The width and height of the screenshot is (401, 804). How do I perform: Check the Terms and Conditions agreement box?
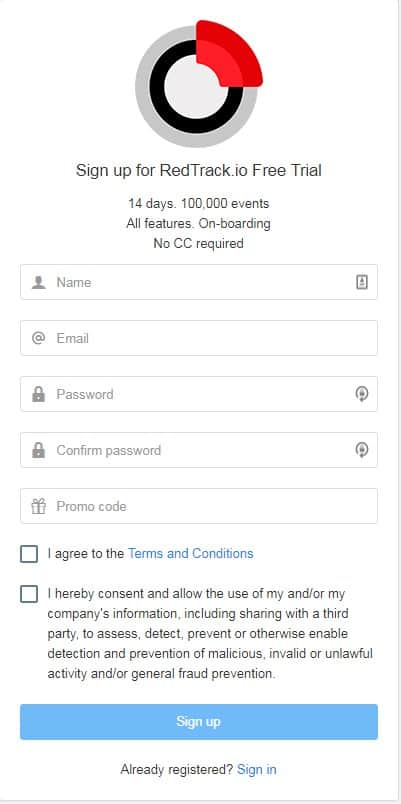[x=29, y=554]
